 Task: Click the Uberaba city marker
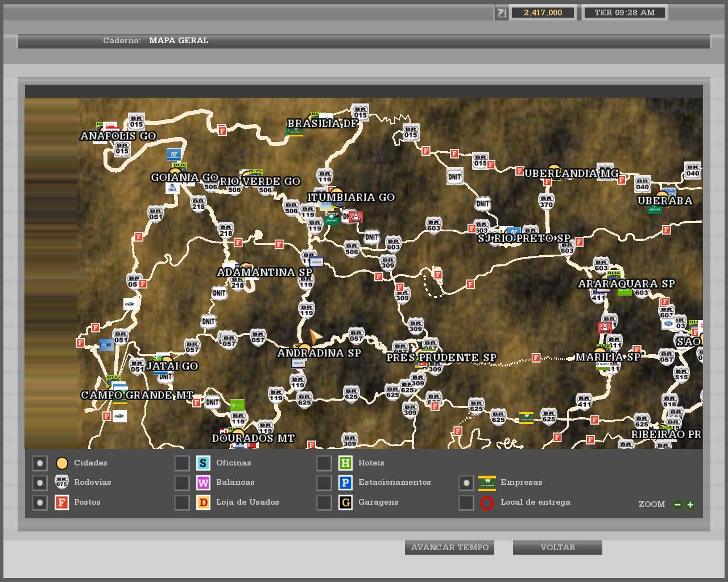(662, 196)
